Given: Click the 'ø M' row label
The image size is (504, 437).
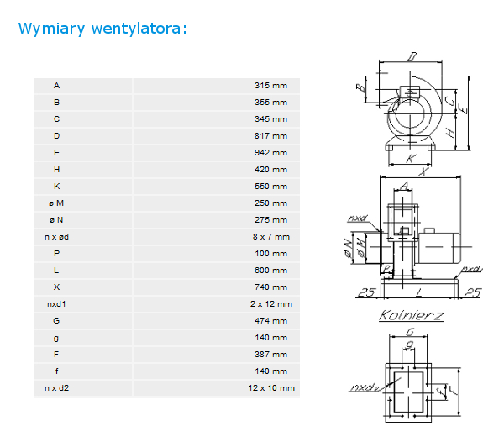Looking at the screenshot, I should click(x=56, y=203).
